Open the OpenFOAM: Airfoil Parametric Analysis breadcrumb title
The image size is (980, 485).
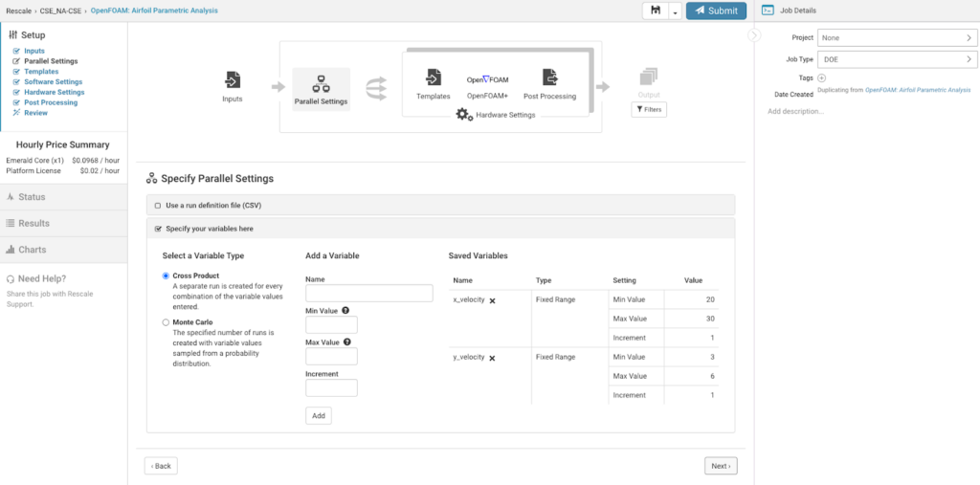pos(154,11)
